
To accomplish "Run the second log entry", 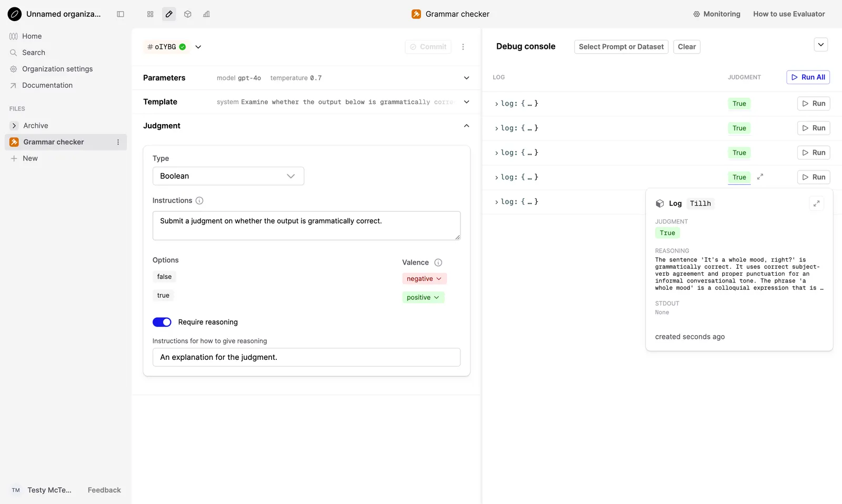I will tap(814, 128).
